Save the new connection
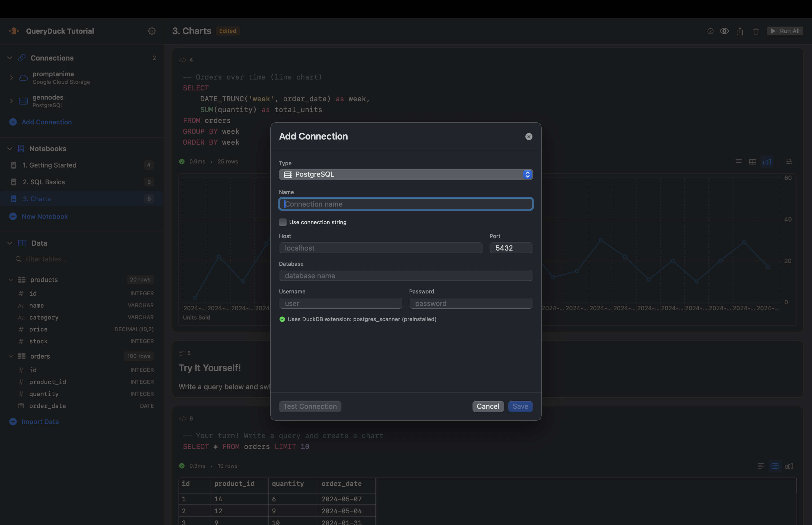 click(x=520, y=406)
